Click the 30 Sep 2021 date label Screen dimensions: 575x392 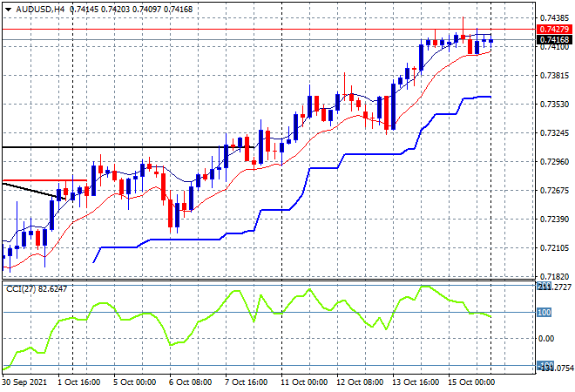(26, 382)
